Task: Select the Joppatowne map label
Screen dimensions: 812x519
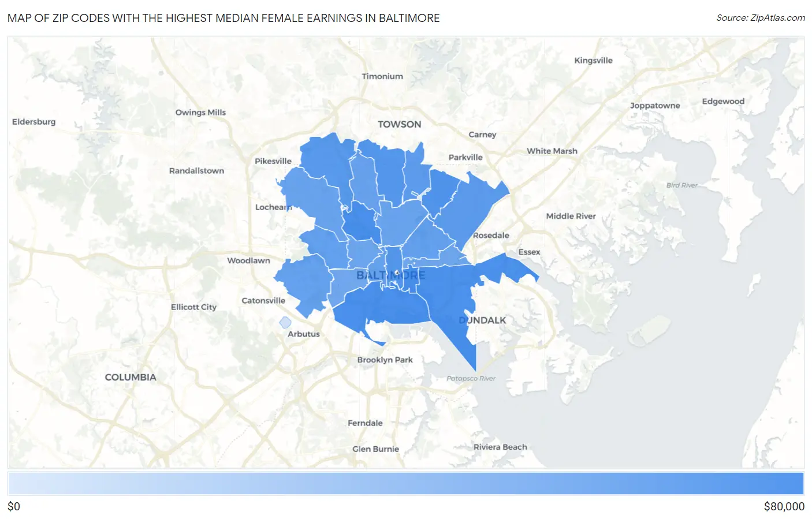Action: pos(655,106)
